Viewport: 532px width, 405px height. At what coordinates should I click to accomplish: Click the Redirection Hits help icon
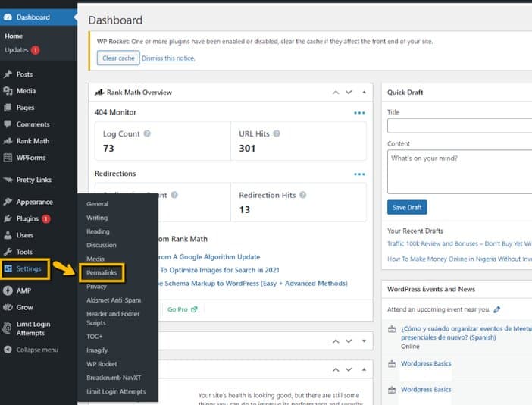pyautogui.click(x=302, y=195)
